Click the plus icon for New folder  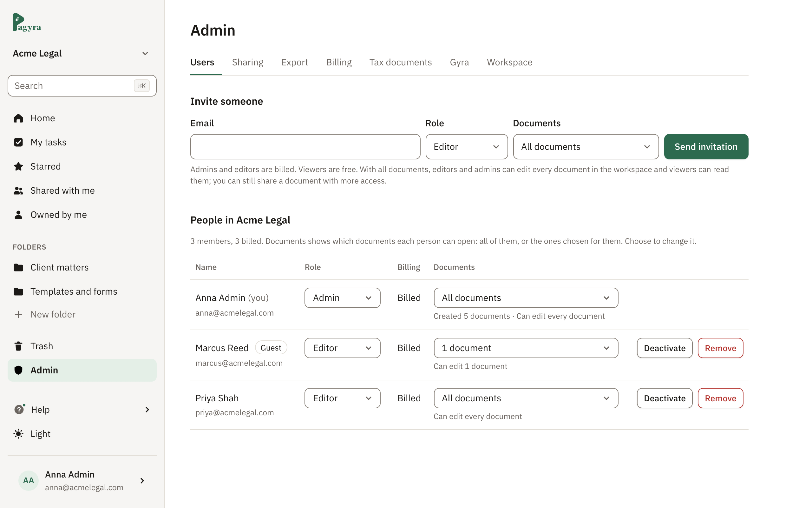tap(18, 314)
